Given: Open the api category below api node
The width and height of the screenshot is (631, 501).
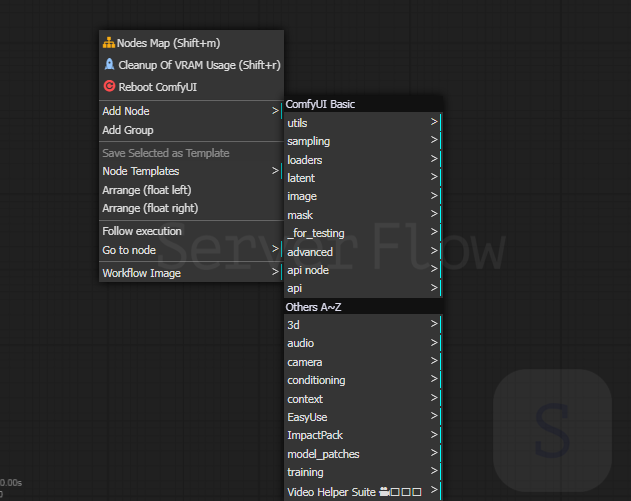Looking at the screenshot, I should pos(363,288).
